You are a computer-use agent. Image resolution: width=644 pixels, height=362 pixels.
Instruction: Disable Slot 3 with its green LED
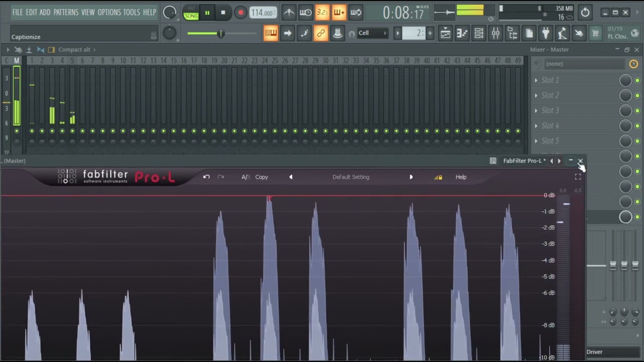coord(637,111)
